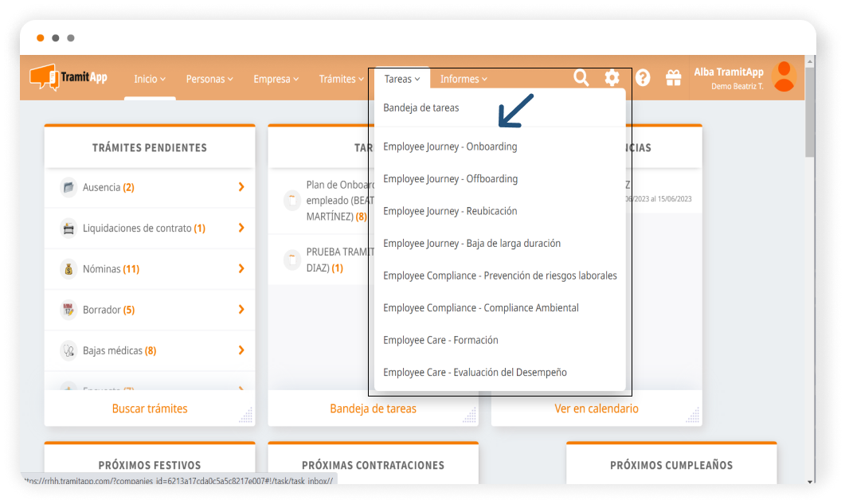Viewport: 845px width, 504px height.
Task: Open the Personas dropdown menu
Action: 209,79
